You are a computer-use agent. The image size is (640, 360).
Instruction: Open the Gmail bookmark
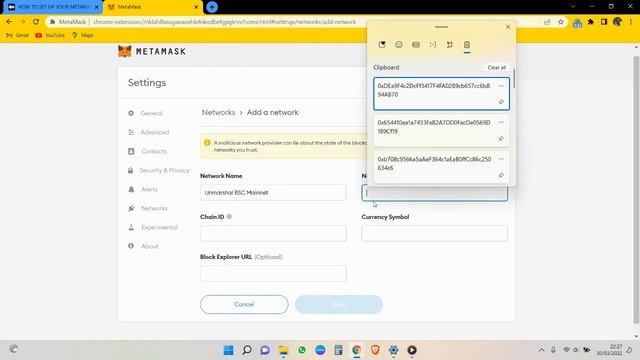tap(17, 36)
